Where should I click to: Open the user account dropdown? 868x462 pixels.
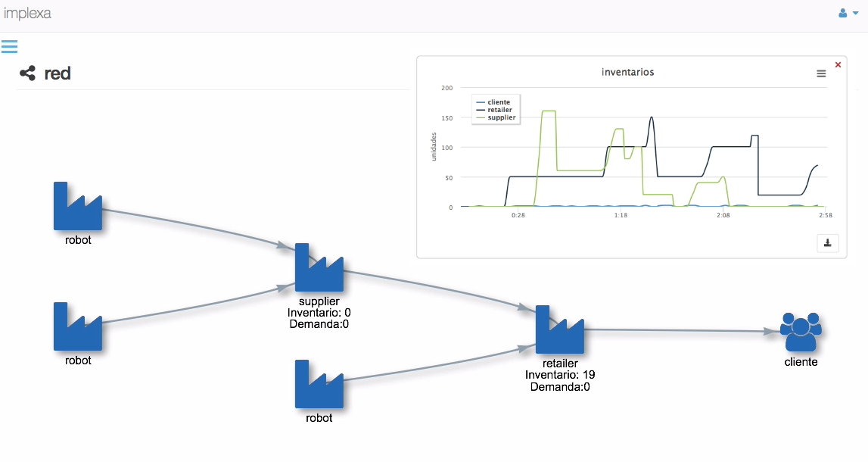(848, 14)
